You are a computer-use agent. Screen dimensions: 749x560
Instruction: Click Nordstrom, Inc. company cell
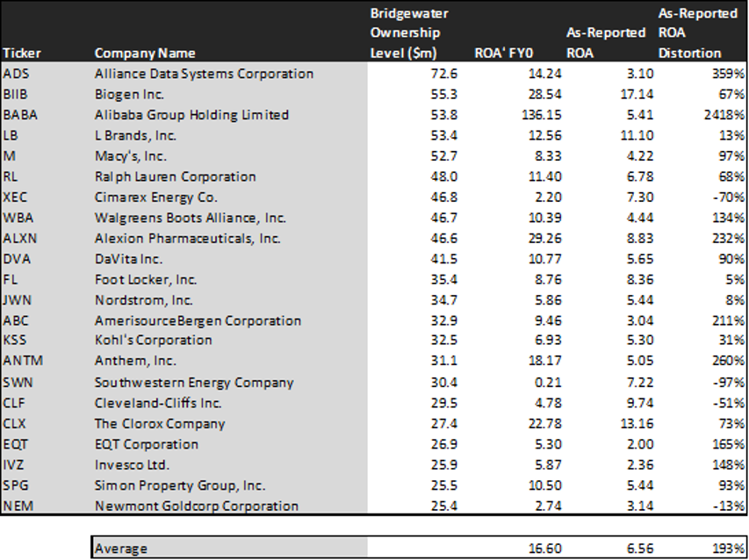point(144,300)
